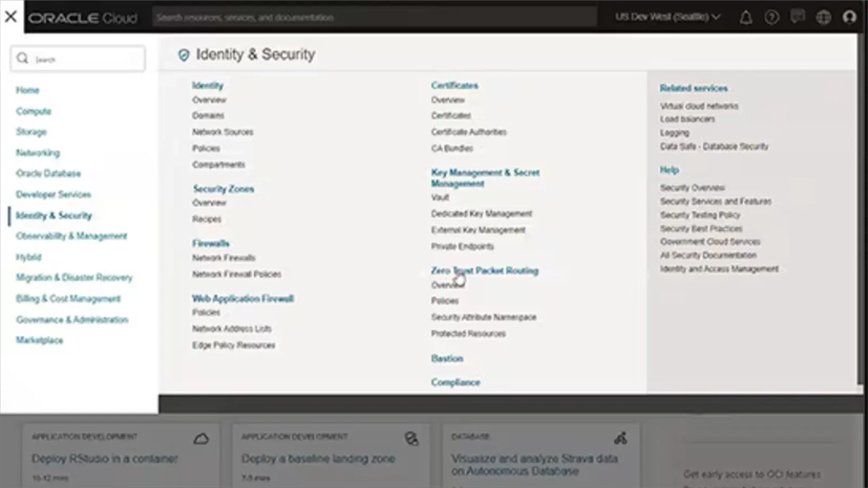Open Security Overview help link

point(692,188)
